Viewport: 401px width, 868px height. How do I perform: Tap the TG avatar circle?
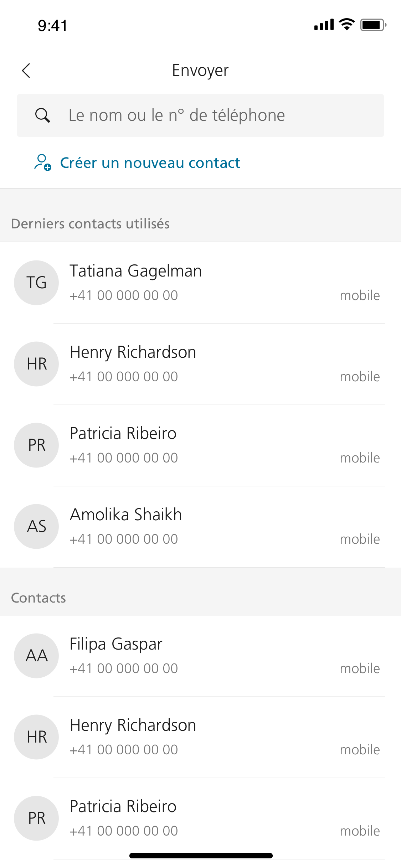click(x=36, y=283)
